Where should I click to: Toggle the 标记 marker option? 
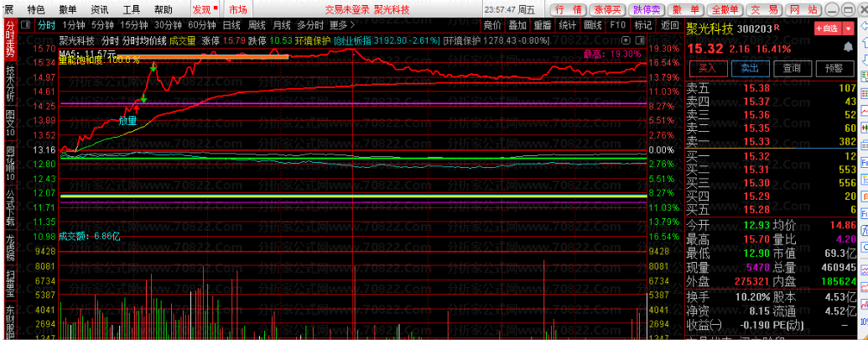pyautogui.click(x=644, y=25)
